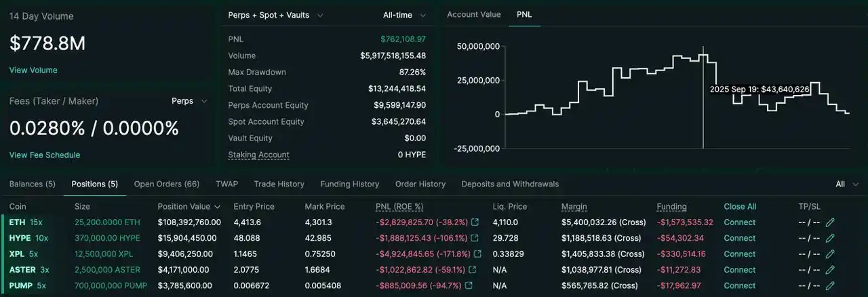Switch to the Account Value chart tab
The image size is (868, 297).
tap(473, 14)
